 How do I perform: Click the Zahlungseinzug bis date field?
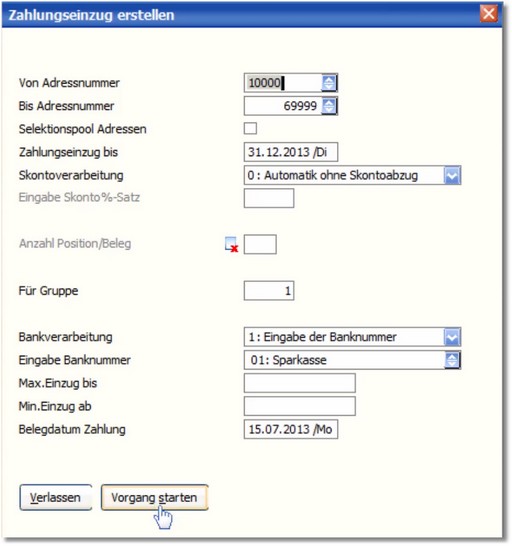(291, 152)
